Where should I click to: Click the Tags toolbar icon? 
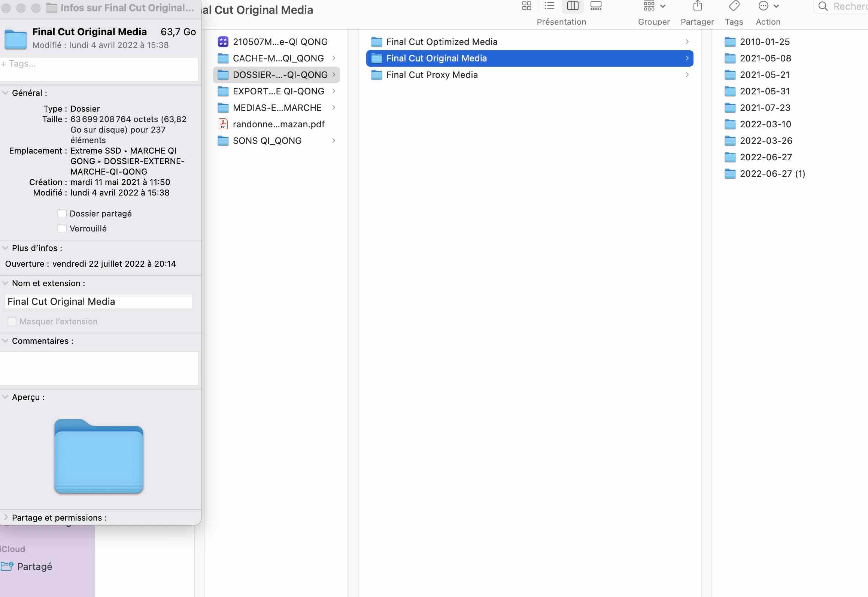pyautogui.click(x=734, y=6)
